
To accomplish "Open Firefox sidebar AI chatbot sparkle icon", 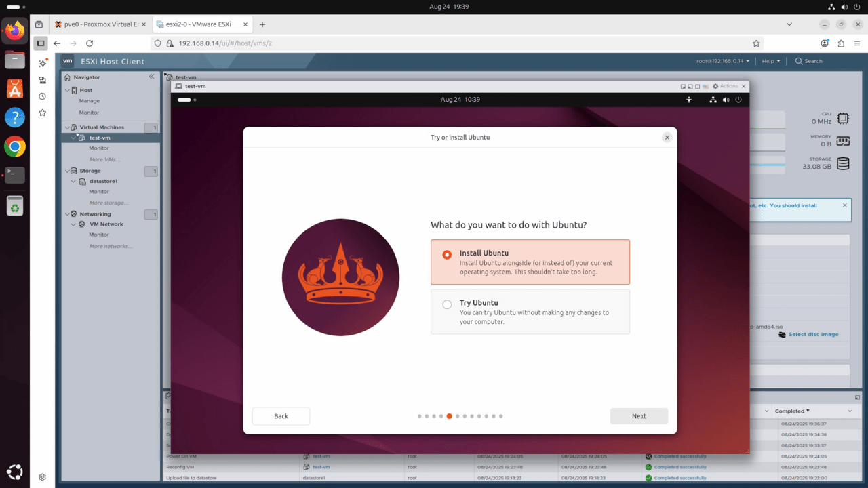I will (x=42, y=63).
